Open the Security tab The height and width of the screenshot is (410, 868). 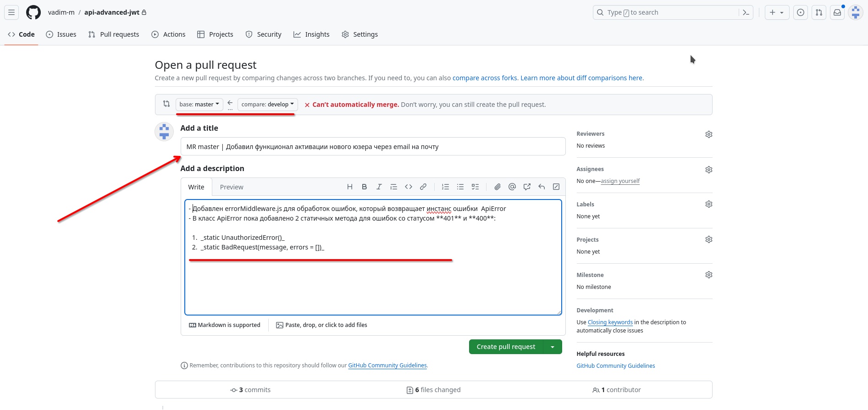pyautogui.click(x=264, y=34)
